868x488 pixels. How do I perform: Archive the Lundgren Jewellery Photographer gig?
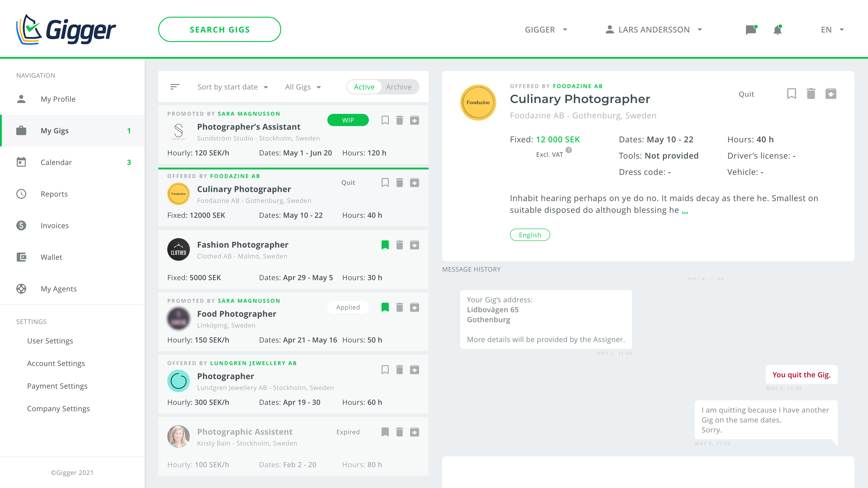415,369
